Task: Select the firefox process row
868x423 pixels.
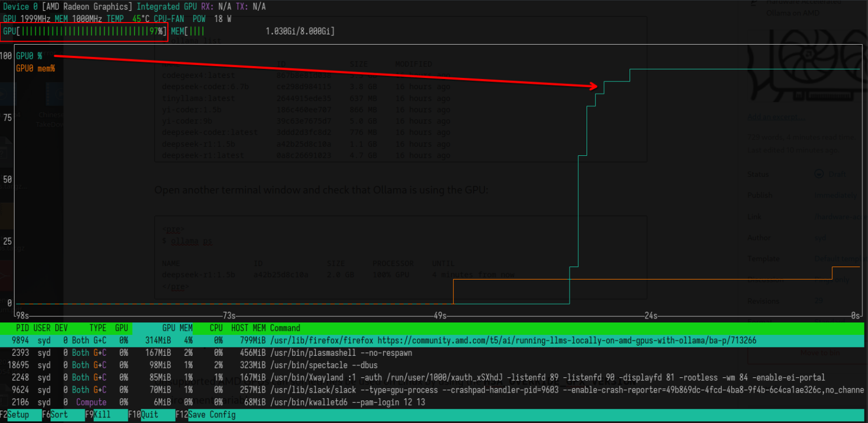Action: (x=396, y=341)
